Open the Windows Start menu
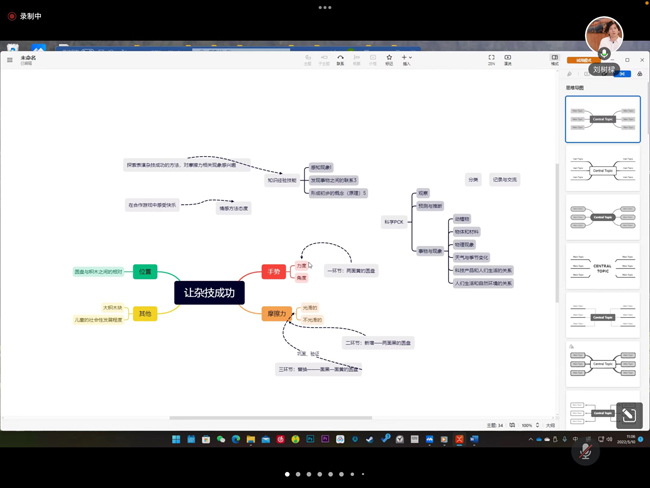Screen dimensions: 650x488 [x=176, y=439]
